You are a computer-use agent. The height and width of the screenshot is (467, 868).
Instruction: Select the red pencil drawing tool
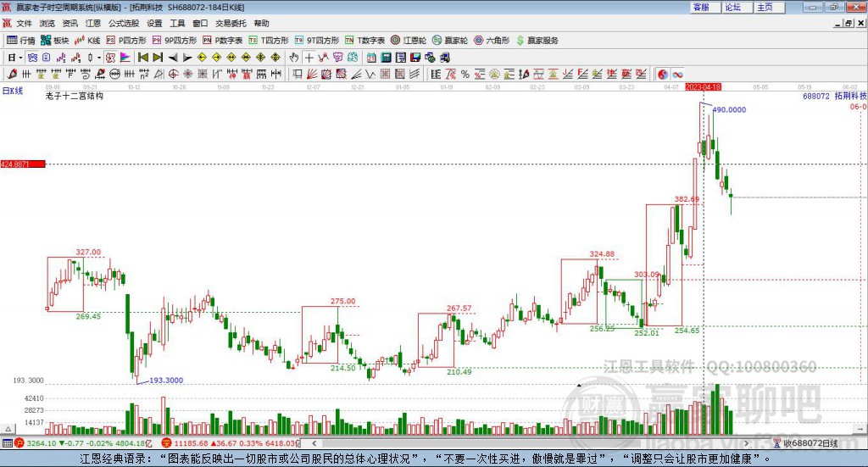(12, 74)
